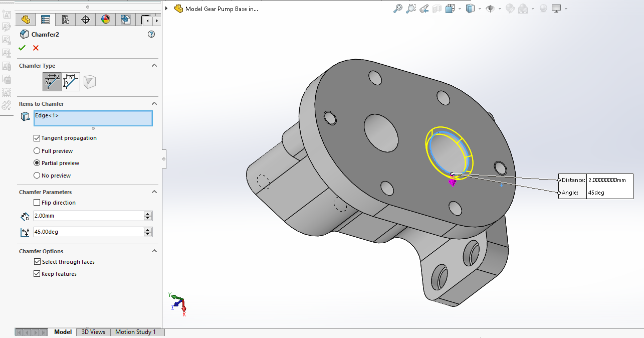Click the Zoom to Fit magnifier icon
Image resolution: width=644 pixels, height=338 pixels.
(x=398, y=9)
